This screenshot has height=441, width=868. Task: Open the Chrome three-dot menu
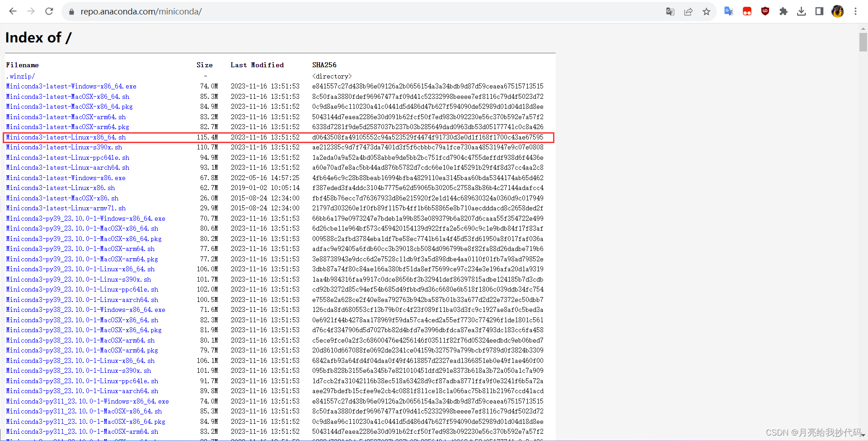(855, 11)
